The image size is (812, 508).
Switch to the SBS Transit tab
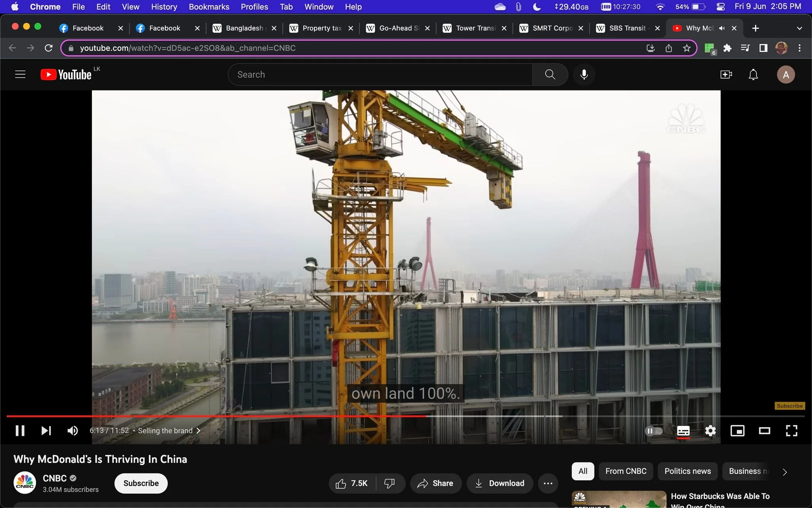pyautogui.click(x=627, y=28)
